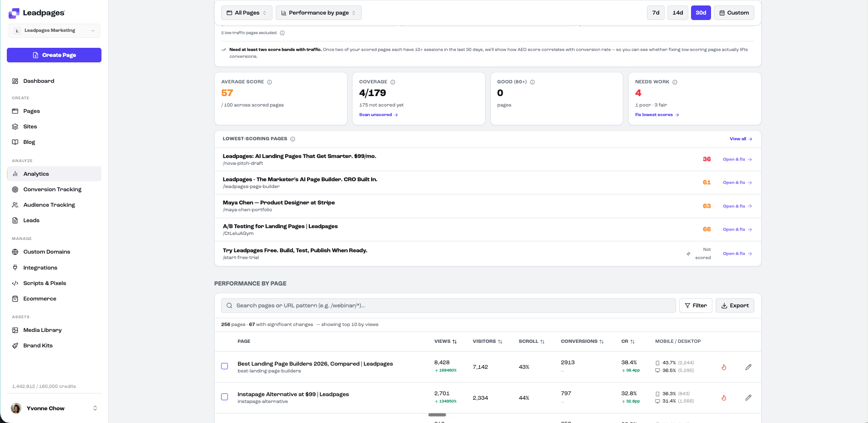Export the performance table

tap(735, 306)
